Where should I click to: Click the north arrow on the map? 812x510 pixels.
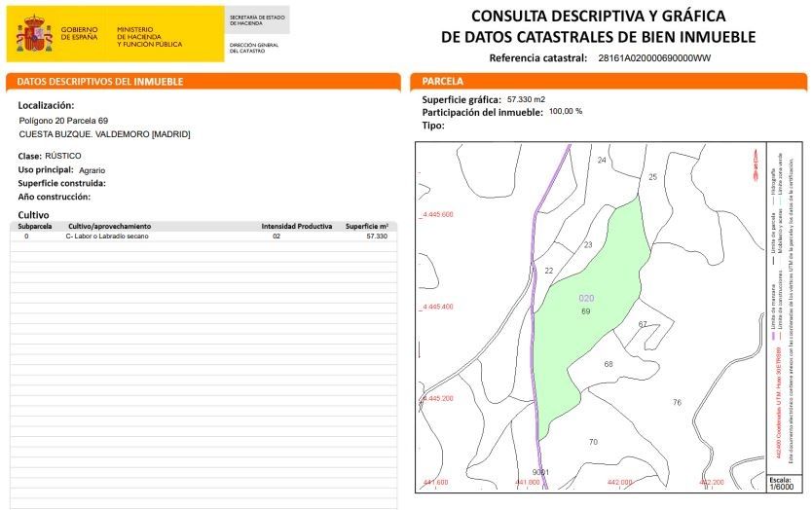[756, 164]
